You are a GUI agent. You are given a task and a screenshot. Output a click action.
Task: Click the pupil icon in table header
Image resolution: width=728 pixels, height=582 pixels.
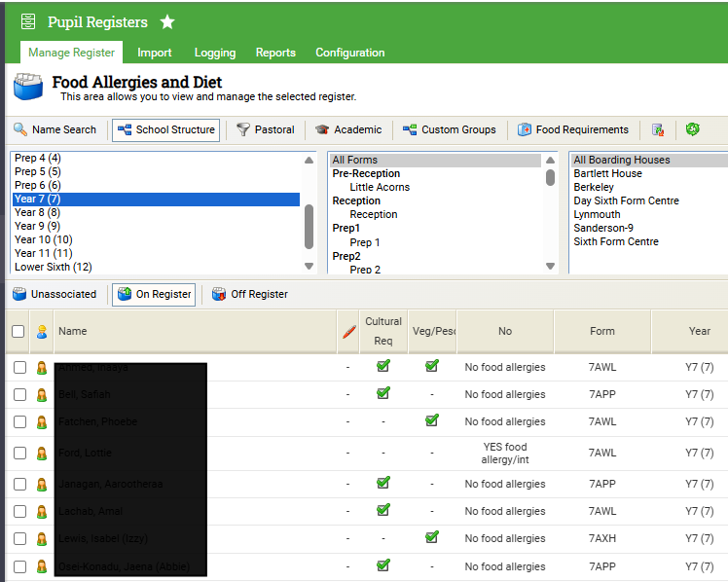pyautogui.click(x=42, y=332)
